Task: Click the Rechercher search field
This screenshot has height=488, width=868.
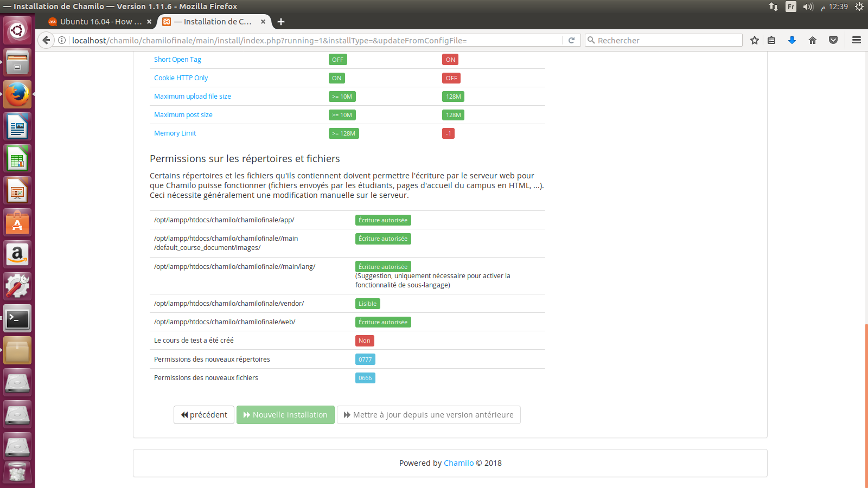Action: point(663,40)
